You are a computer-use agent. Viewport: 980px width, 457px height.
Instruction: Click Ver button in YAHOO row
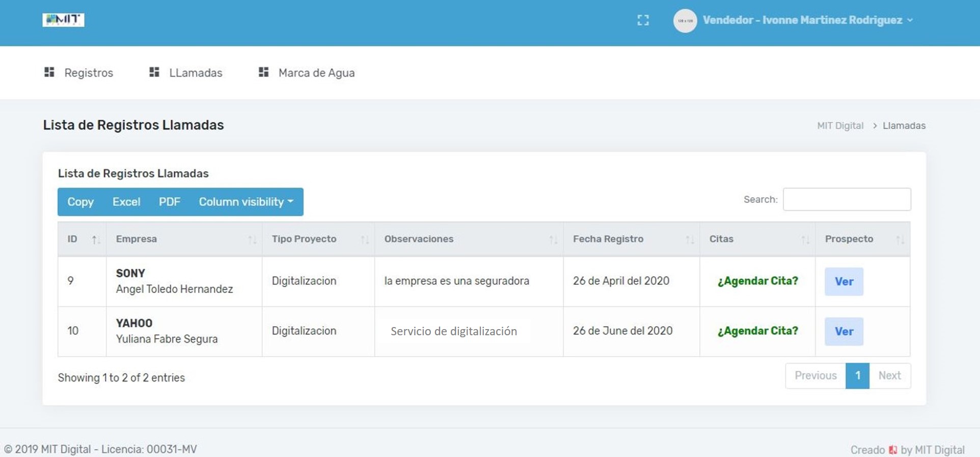844,331
